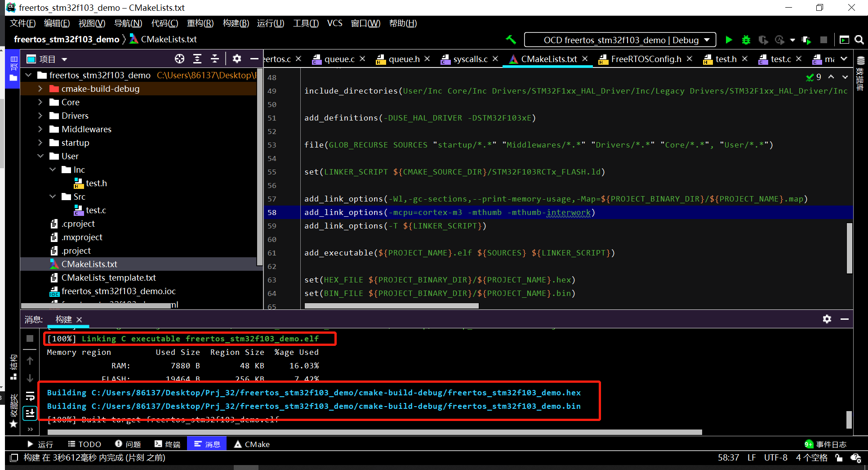Click the Stop square icon in toolbar
This screenshot has height=470, width=868.
pyautogui.click(x=823, y=40)
